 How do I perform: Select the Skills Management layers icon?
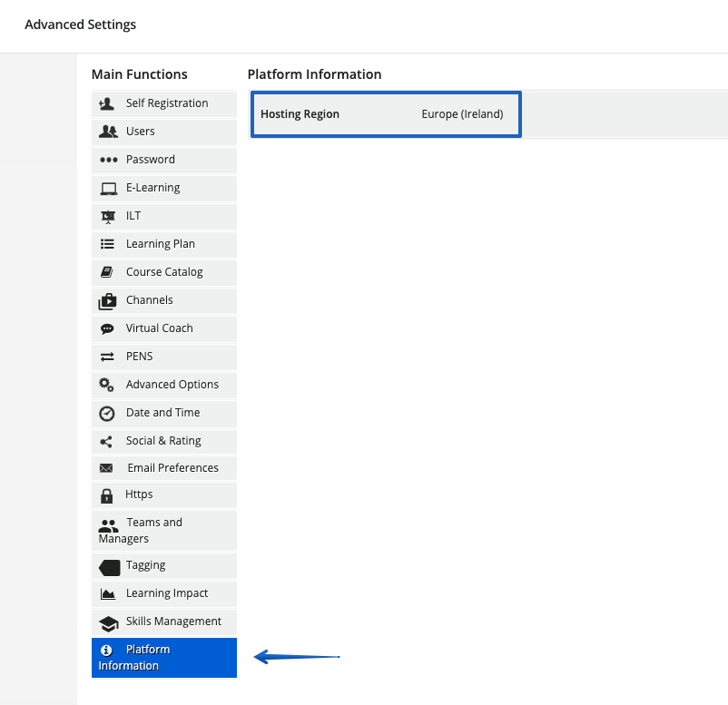[109, 622]
